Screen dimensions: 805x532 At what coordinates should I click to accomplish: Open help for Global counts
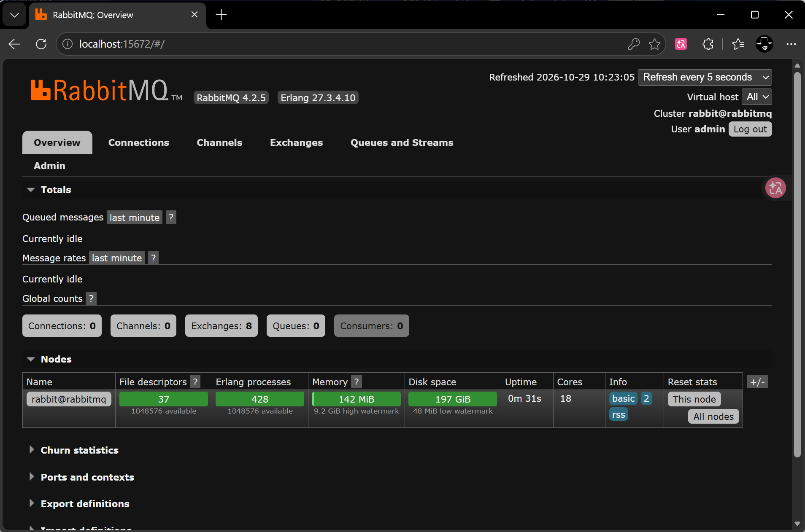click(x=91, y=298)
